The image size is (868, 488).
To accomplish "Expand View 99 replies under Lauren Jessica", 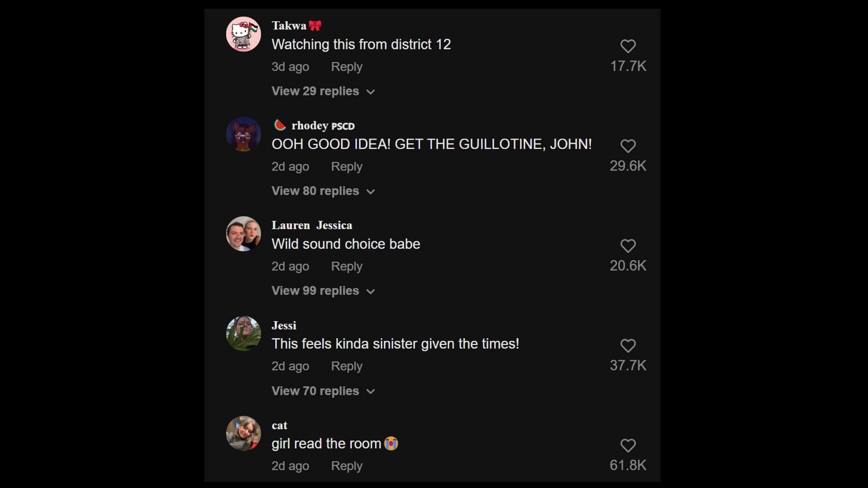I will [323, 291].
